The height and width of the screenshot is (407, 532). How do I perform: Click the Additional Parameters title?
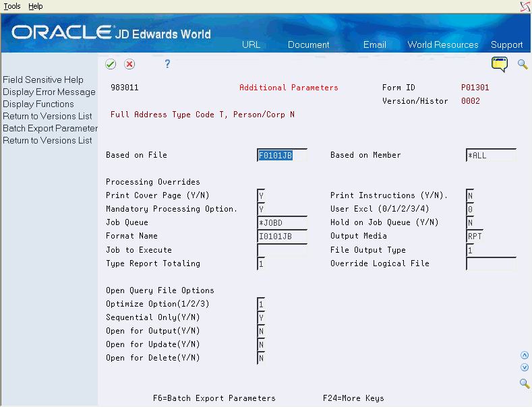pyautogui.click(x=289, y=88)
